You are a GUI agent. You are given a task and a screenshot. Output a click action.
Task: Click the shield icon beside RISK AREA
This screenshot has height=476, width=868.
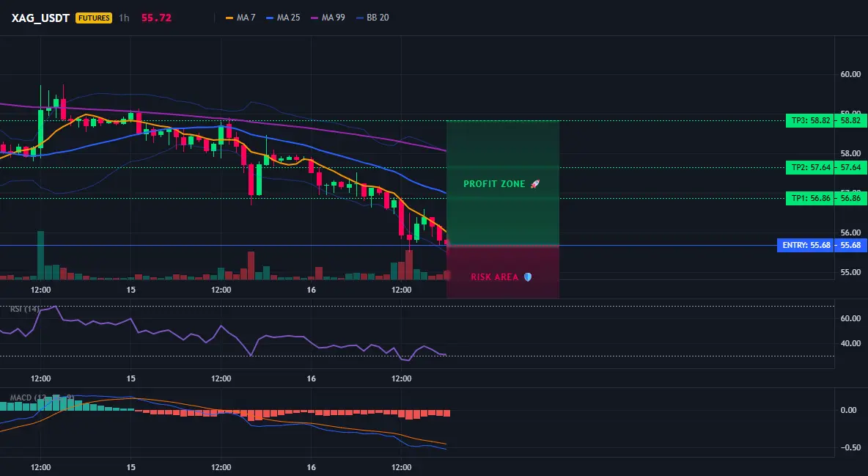528,277
